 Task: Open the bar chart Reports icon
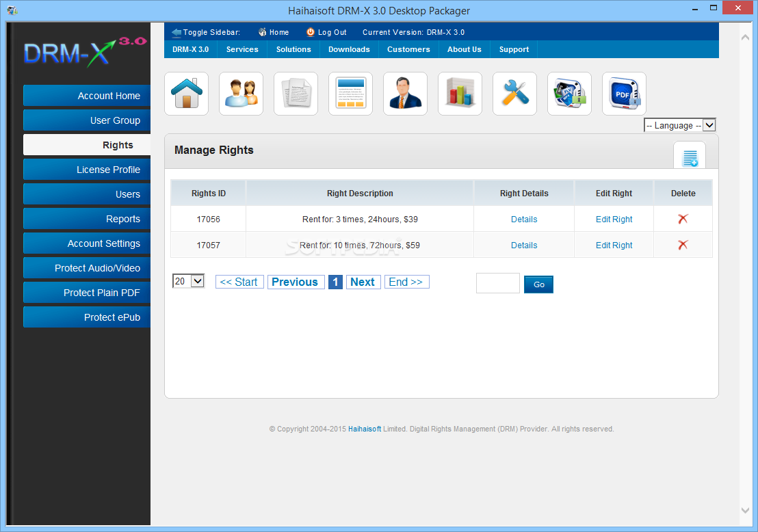460,94
